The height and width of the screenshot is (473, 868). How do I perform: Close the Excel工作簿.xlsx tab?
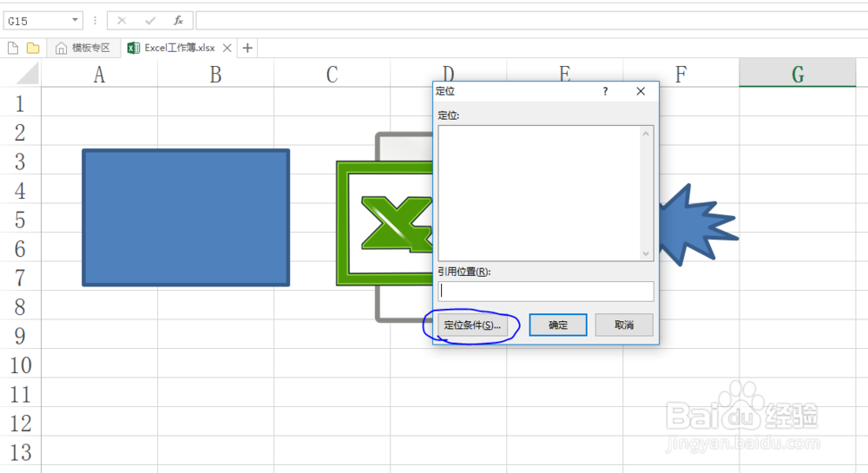coord(227,48)
